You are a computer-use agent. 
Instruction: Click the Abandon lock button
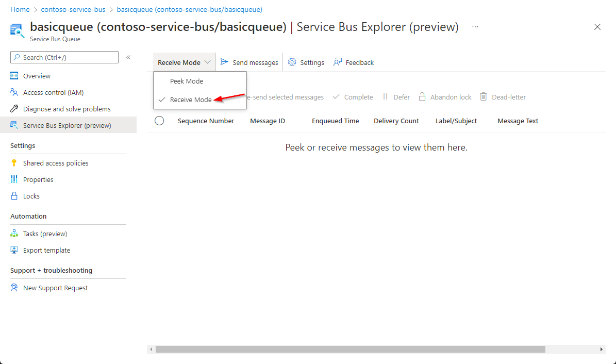point(445,97)
